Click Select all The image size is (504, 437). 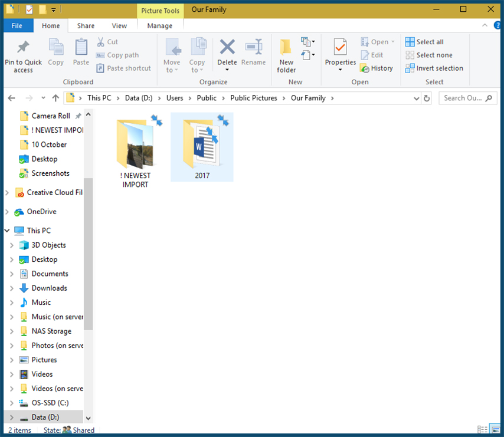point(424,42)
